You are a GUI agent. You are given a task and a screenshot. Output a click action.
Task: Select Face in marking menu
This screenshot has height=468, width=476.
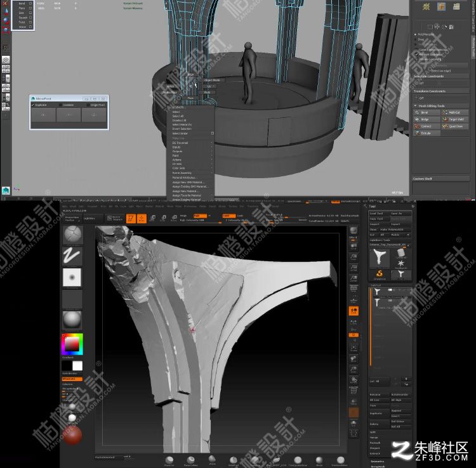190,98
